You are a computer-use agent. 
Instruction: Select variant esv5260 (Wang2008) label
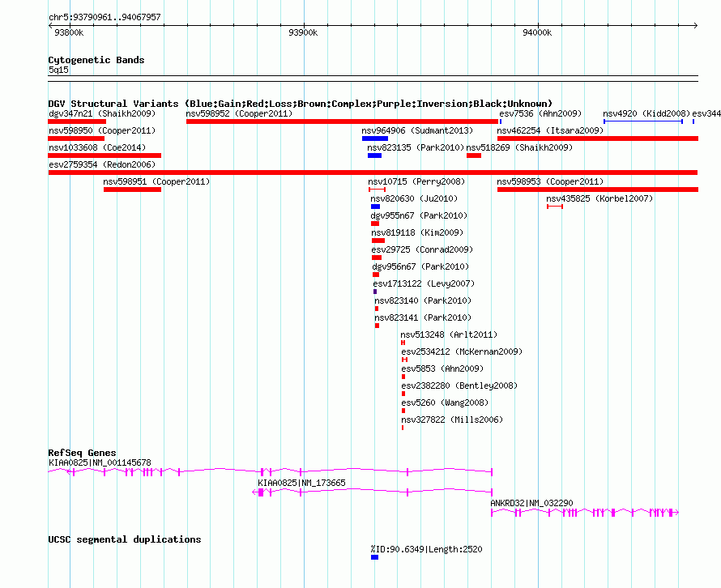445,403
